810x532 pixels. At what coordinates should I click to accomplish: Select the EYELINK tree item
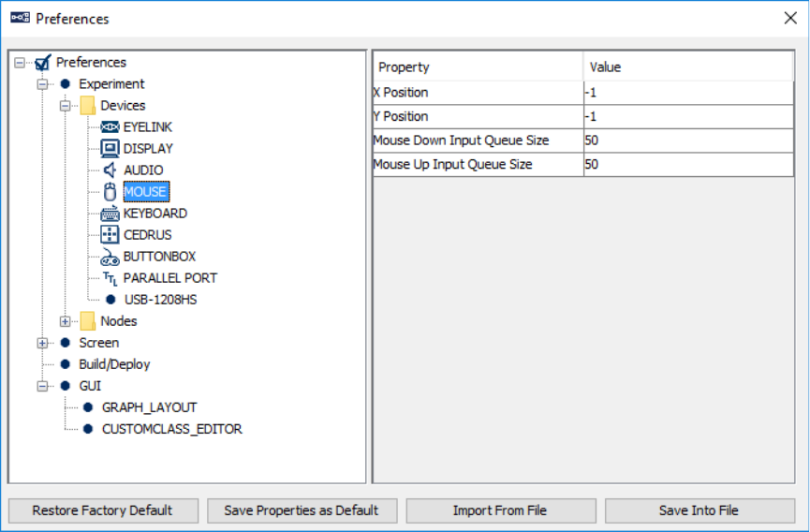[147, 127]
